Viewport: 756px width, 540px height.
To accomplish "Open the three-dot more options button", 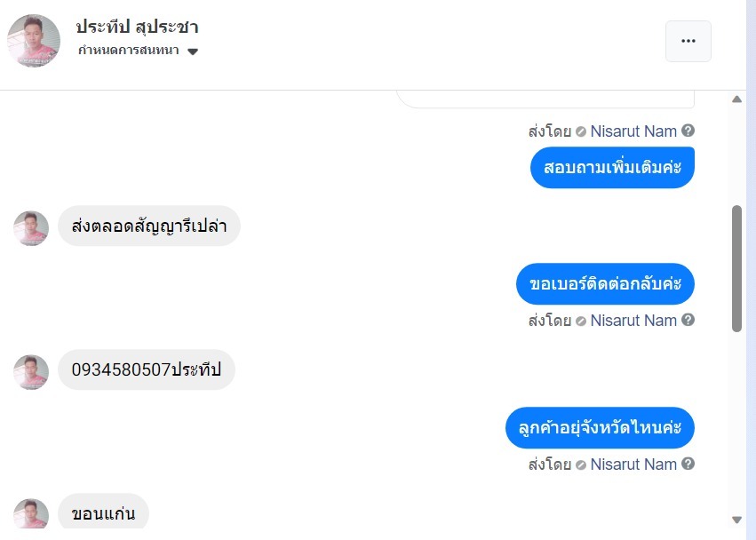I will tap(688, 41).
